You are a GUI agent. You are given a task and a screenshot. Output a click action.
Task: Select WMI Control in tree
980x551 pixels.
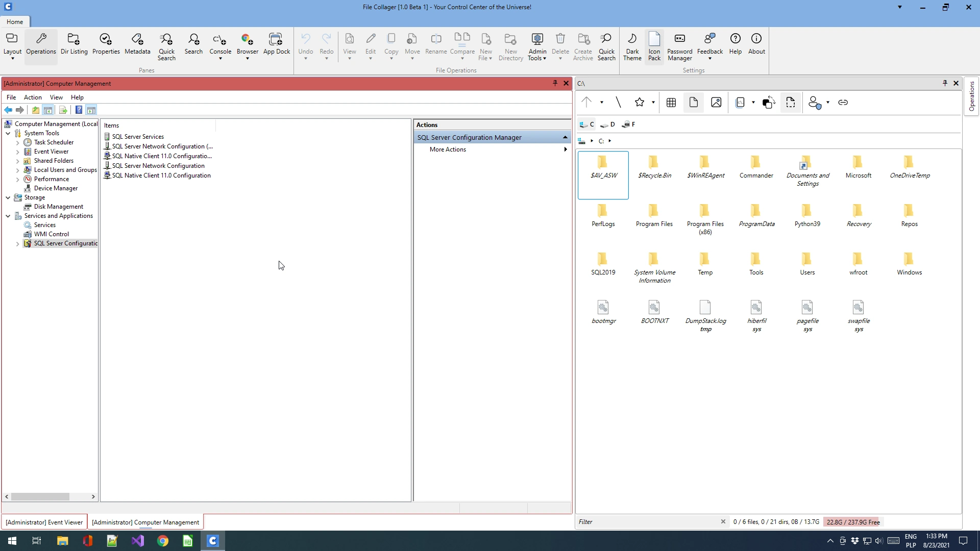point(51,234)
